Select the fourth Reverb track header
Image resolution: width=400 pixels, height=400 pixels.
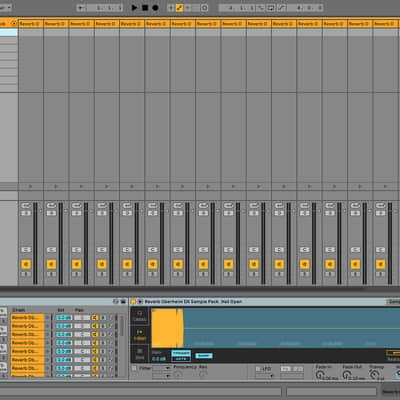[107, 24]
